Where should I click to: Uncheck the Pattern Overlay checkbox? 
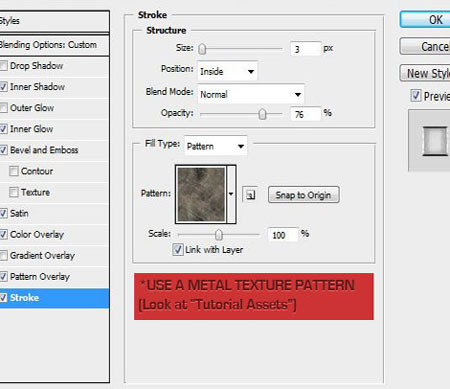tap(3, 276)
